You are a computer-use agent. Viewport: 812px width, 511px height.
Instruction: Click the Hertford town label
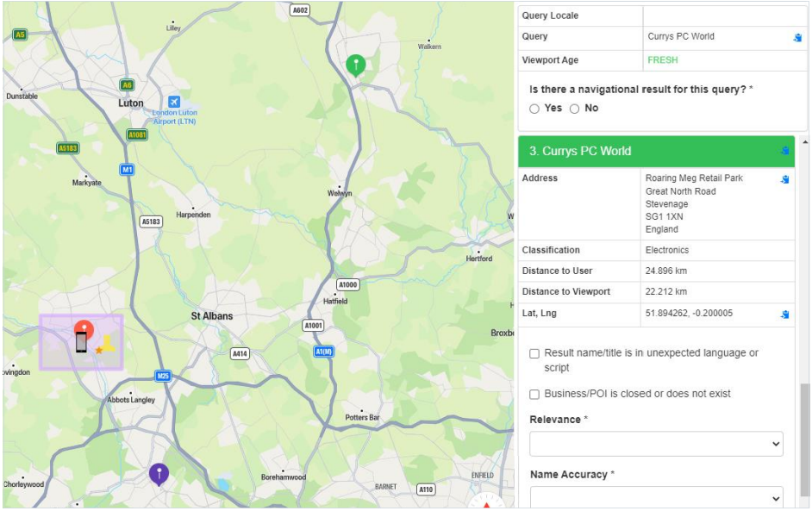(479, 259)
